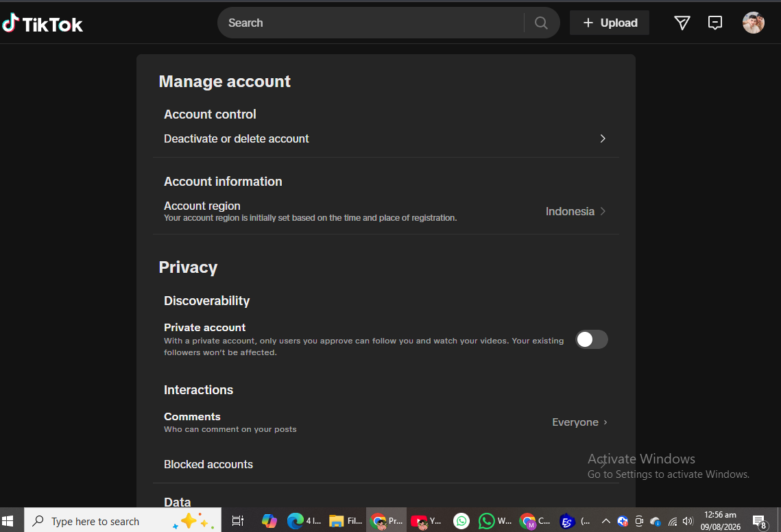Screen dimensions: 781x532
Task: Expand the Deactivate or delete account chevron
Action: tap(603, 138)
